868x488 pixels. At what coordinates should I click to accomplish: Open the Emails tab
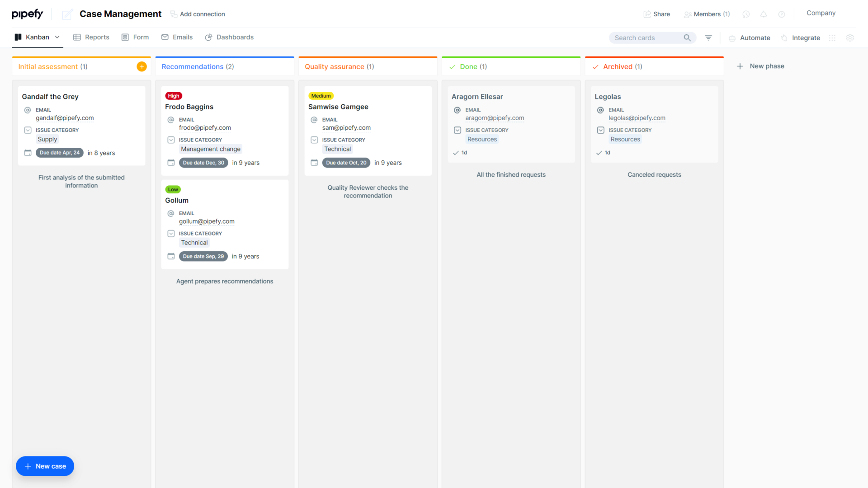click(x=177, y=37)
